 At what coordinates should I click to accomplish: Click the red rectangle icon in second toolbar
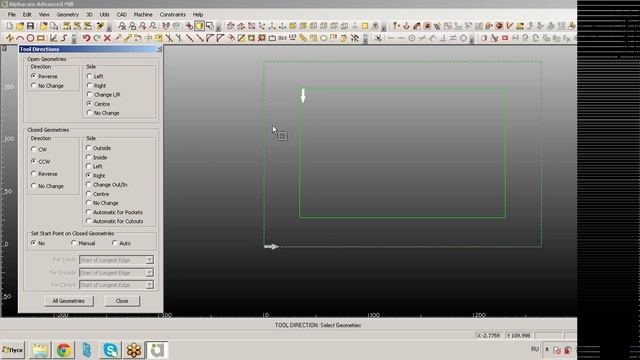[505, 38]
